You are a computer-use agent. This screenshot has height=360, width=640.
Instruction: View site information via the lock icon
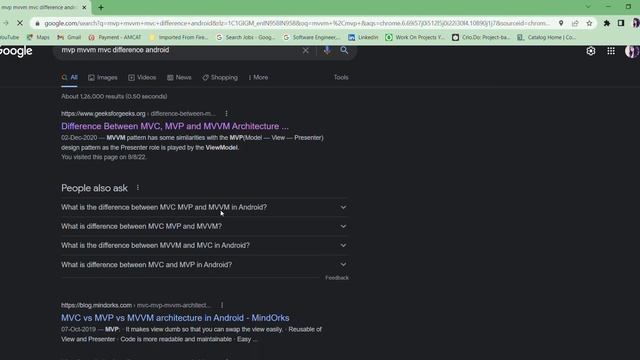(37, 24)
